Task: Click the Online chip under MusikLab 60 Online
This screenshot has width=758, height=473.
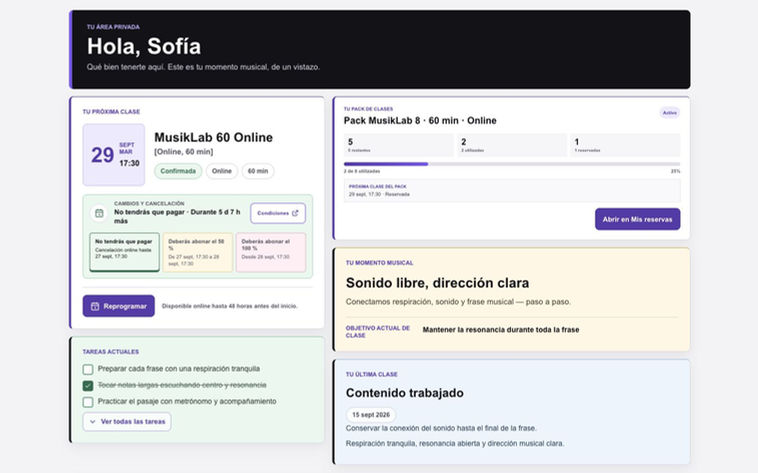Action: [x=221, y=171]
